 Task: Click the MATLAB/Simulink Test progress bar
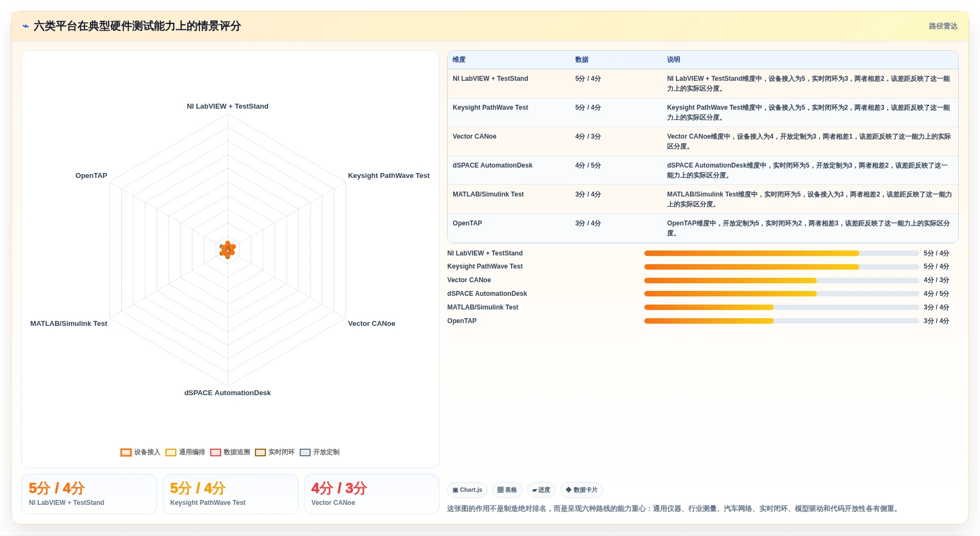click(782, 307)
